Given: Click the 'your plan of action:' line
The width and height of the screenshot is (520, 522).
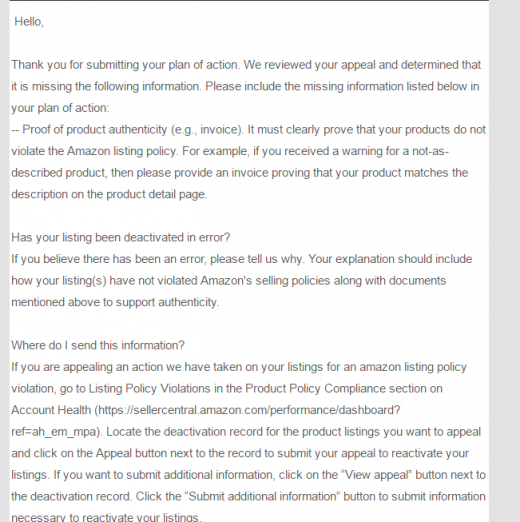Looking at the screenshot, I should (x=60, y=108).
